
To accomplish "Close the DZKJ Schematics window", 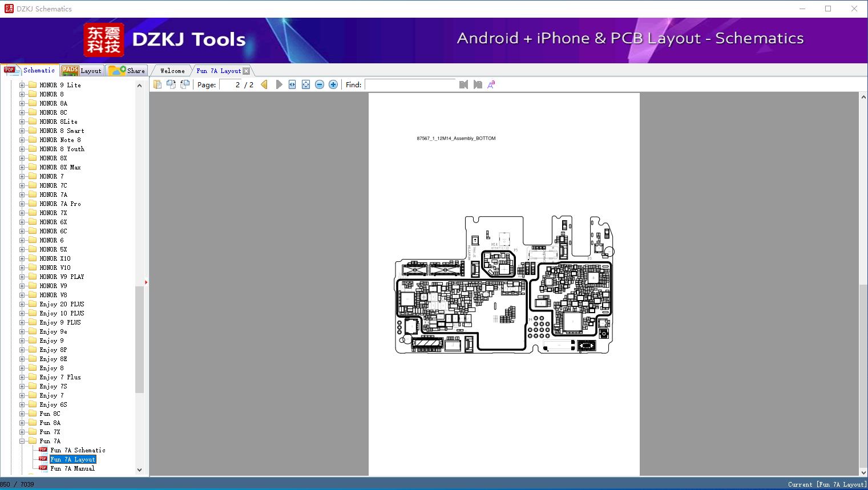I will click(854, 9).
